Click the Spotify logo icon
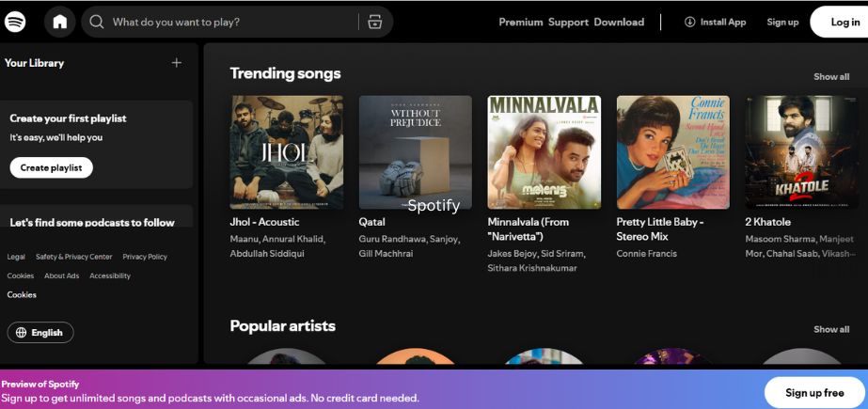Image resolution: width=868 pixels, height=409 pixels. [x=15, y=23]
